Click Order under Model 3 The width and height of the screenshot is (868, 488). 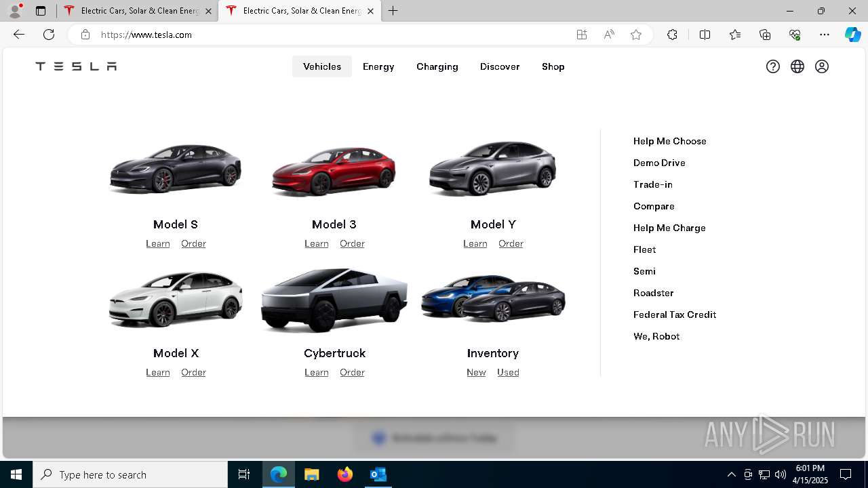click(x=352, y=243)
